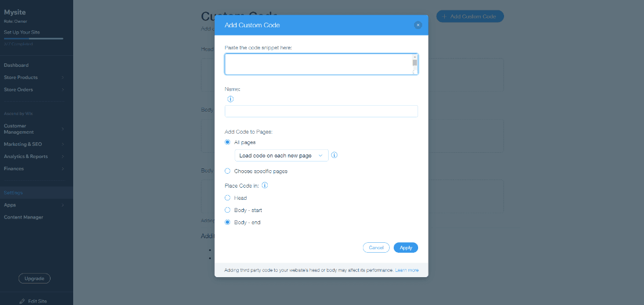Go to Content Manager in sidebar
Image resolution: width=644 pixels, height=305 pixels.
[x=24, y=217]
